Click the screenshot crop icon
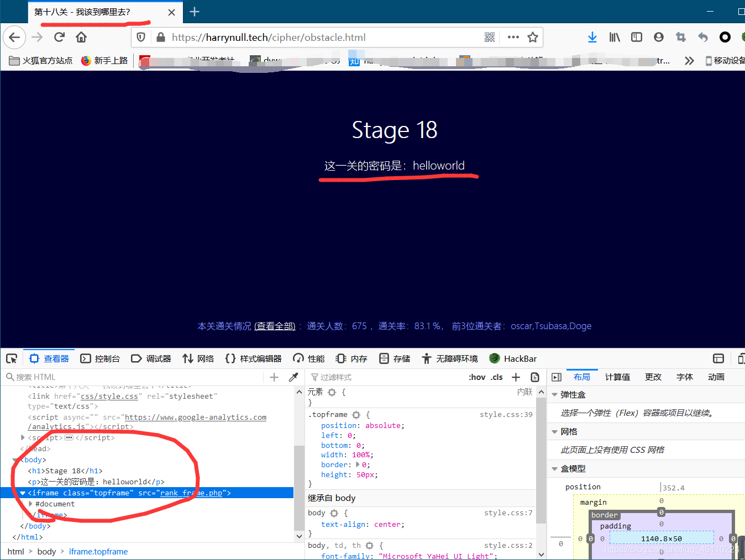 [x=681, y=37]
